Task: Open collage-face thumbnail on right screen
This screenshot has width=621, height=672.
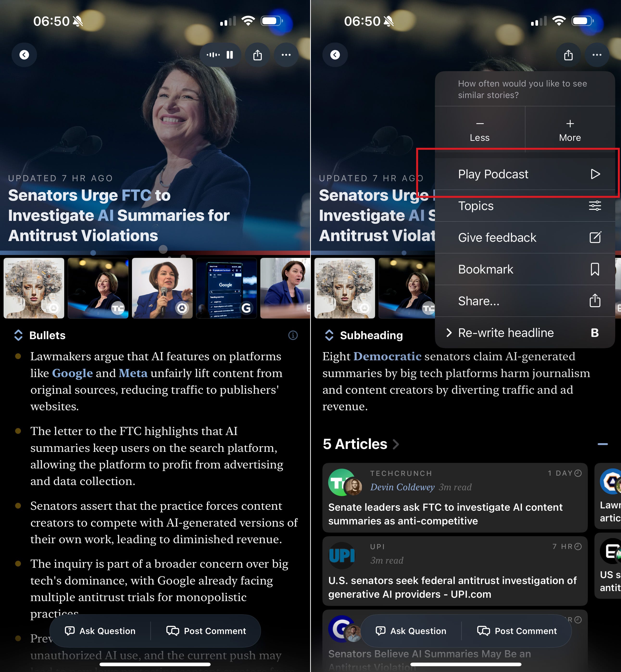Action: coord(345,288)
